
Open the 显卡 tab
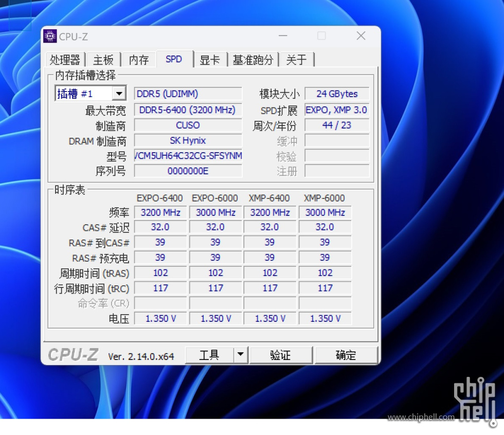[x=210, y=60]
